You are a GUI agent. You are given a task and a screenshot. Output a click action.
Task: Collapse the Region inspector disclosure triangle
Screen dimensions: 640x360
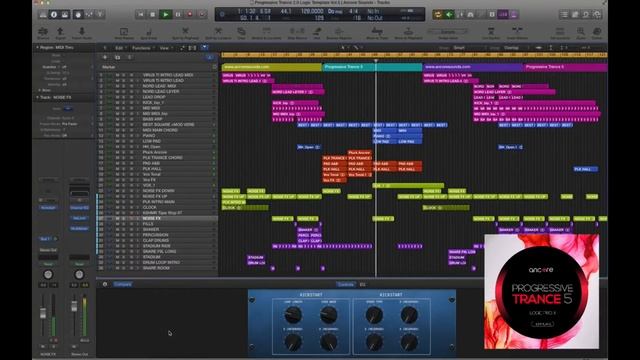pos(38,47)
